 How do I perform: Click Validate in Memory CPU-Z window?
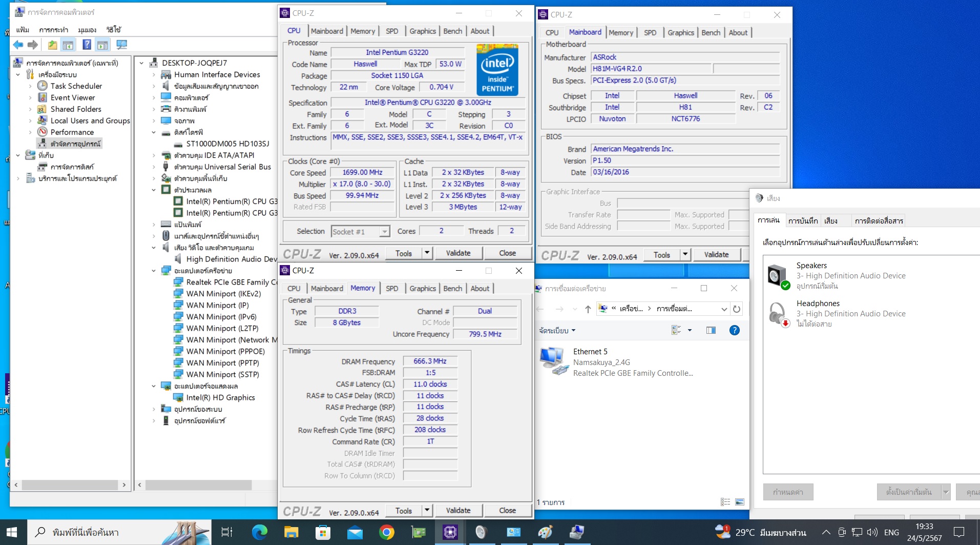458,510
